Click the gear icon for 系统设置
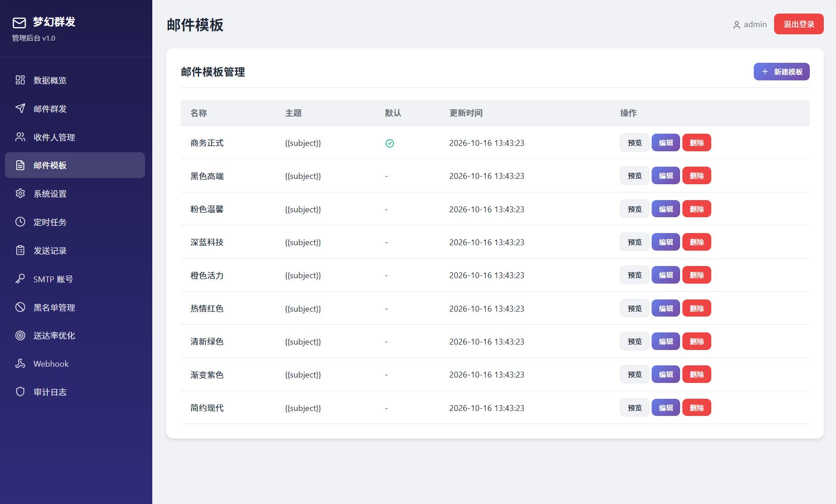The image size is (836, 504). coord(20,193)
